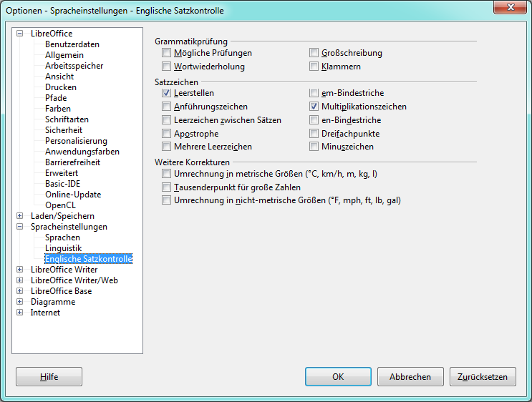Toggle Tausenderpunkt für große Zahlen
This screenshot has width=532, height=402.
[x=166, y=187]
